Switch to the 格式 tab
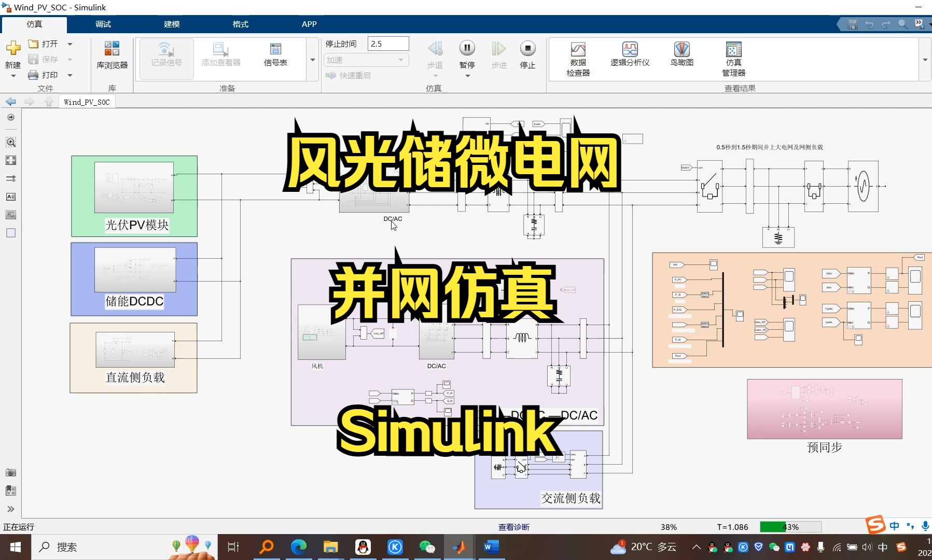 coord(240,24)
